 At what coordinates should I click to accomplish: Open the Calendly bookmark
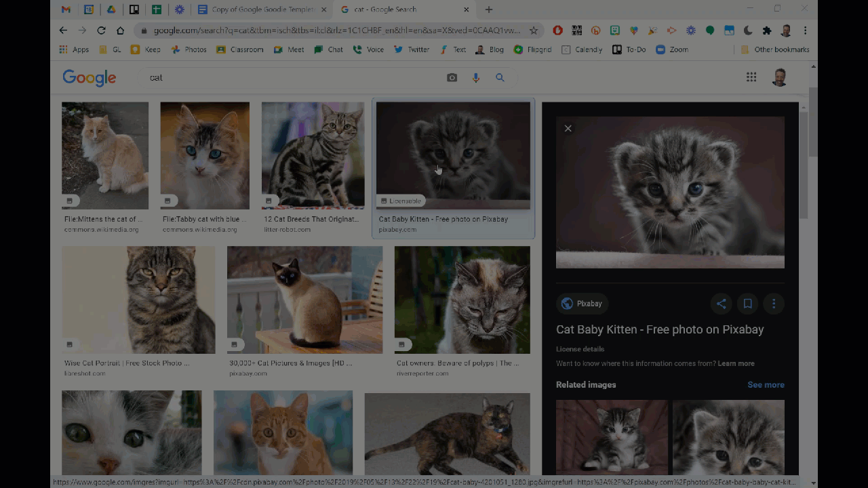582,49
